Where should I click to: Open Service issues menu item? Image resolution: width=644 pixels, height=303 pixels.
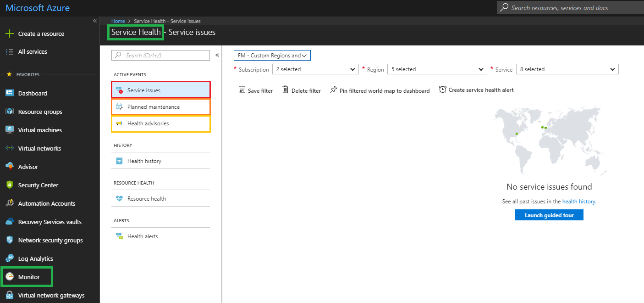click(161, 90)
